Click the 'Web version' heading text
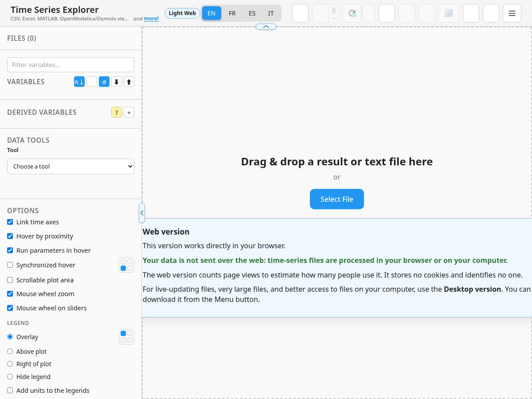This screenshot has height=399, width=532. pos(166,232)
